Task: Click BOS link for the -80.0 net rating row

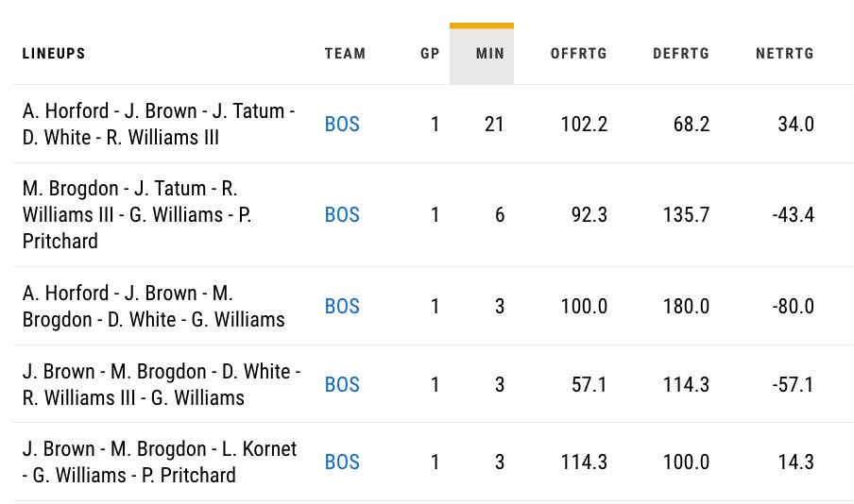Action: (342, 307)
